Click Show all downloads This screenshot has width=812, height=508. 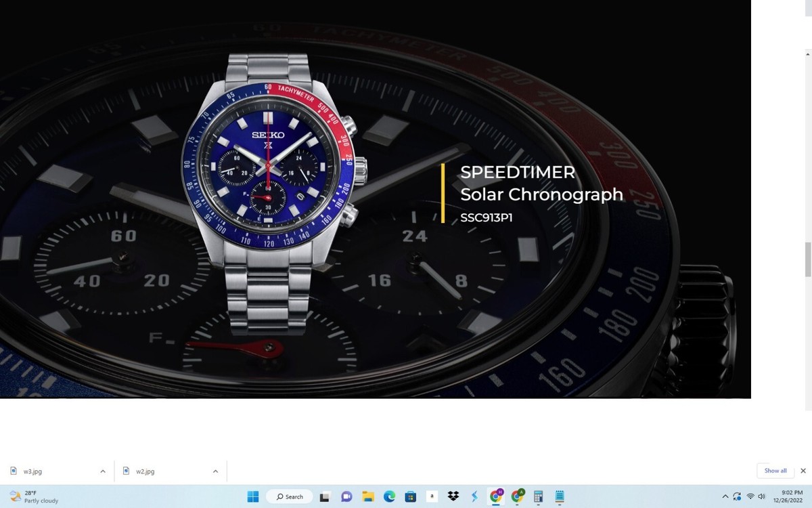coord(775,470)
